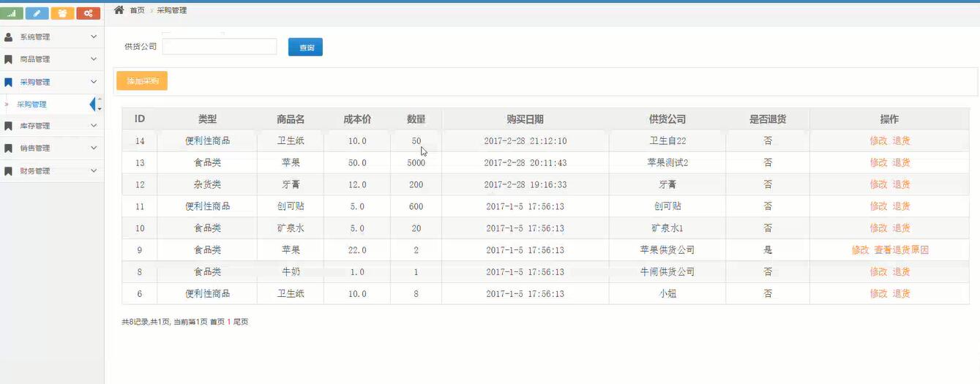The height and width of the screenshot is (384, 980).
Task: Click the person icon beside 系统管理
Action: [x=9, y=37]
